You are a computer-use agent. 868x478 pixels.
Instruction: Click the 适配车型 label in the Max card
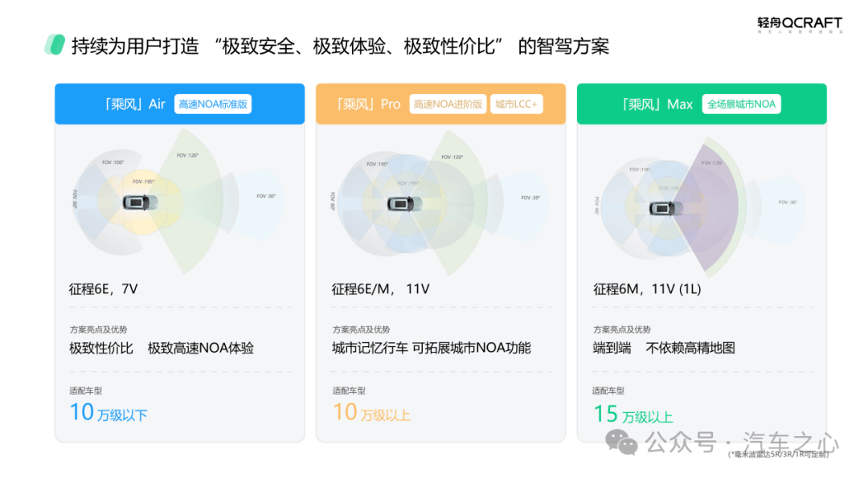coord(608,390)
